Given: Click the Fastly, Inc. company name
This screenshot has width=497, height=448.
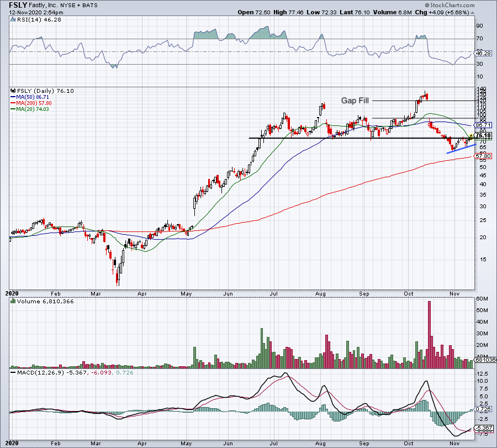Looking at the screenshot, I should click(x=44, y=6).
